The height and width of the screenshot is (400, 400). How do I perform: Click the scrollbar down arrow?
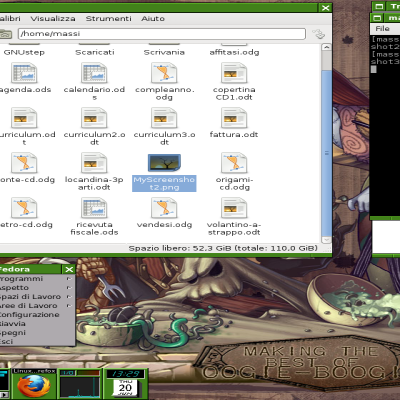(327, 240)
